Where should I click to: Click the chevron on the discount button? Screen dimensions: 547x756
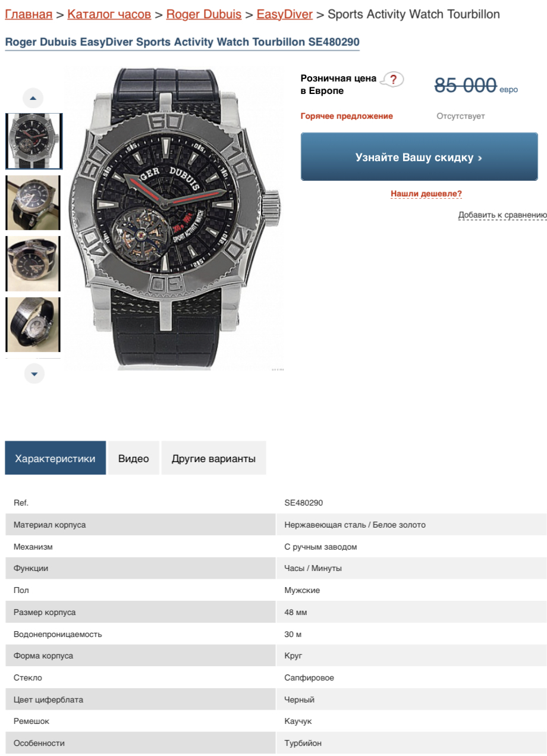click(480, 158)
